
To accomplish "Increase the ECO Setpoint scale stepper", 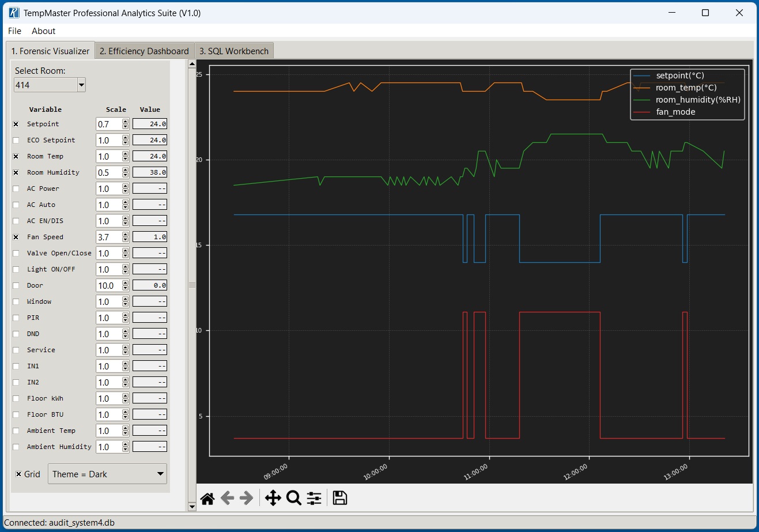I will tap(126, 137).
